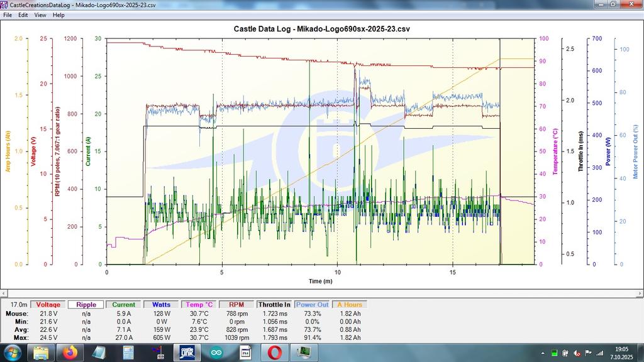Open the Windows Start menu

pyautogui.click(x=12, y=353)
